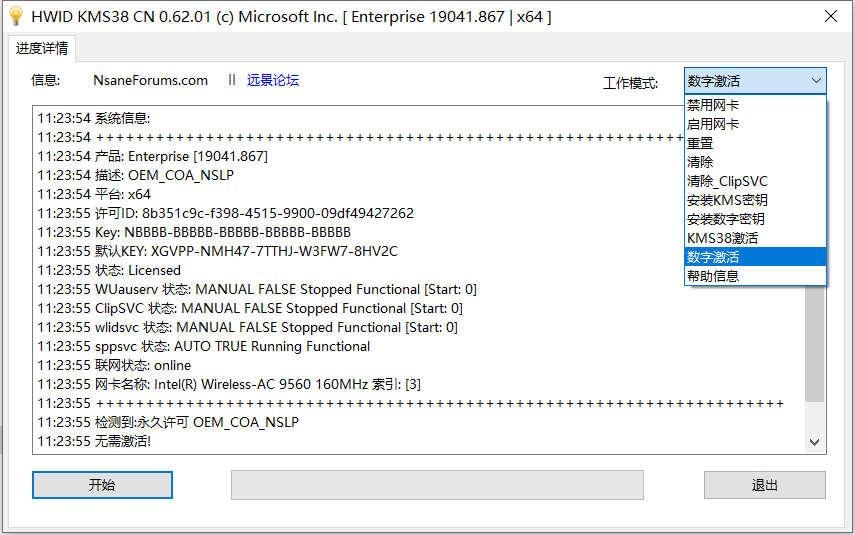Click the ClipSVC 状态 log line
Image resolution: width=855 pixels, height=535 pixels.
(x=250, y=309)
